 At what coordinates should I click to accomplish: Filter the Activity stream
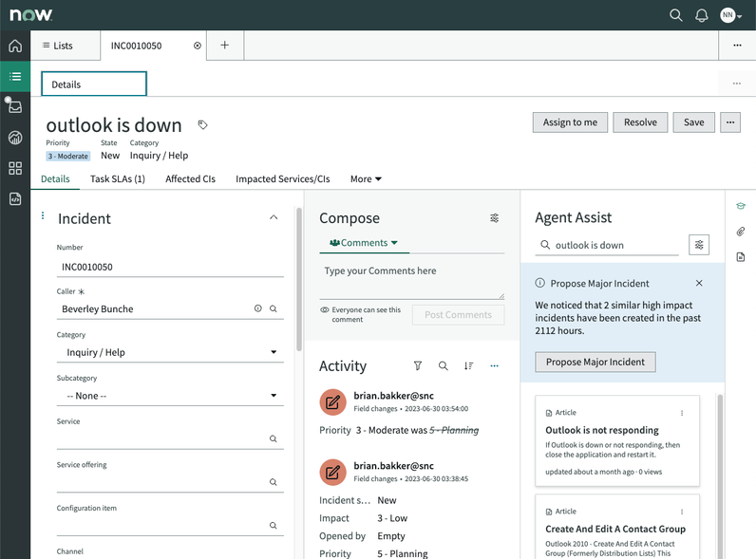(x=418, y=365)
